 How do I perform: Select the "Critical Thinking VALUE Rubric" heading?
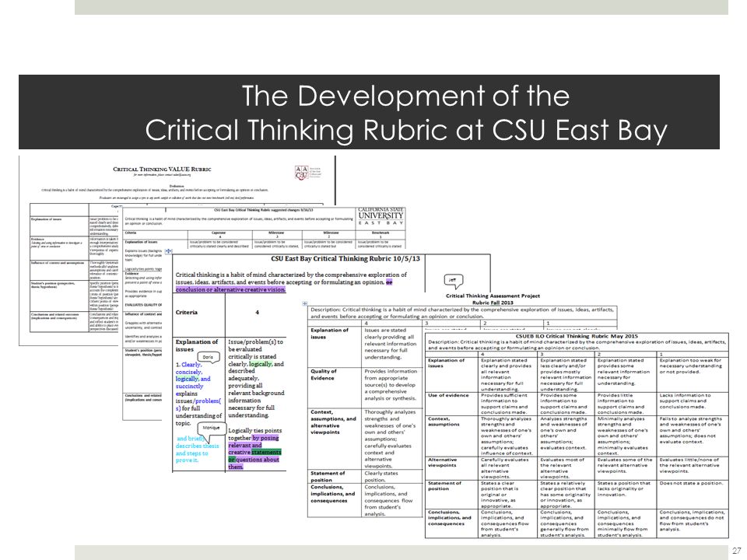coord(162,169)
